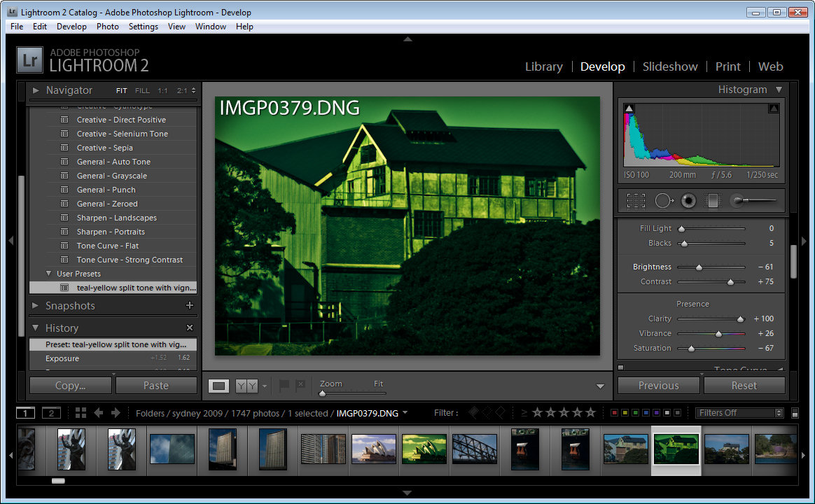The height and width of the screenshot is (504, 815).
Task: Collapse the Histogram panel
Action: pos(779,90)
